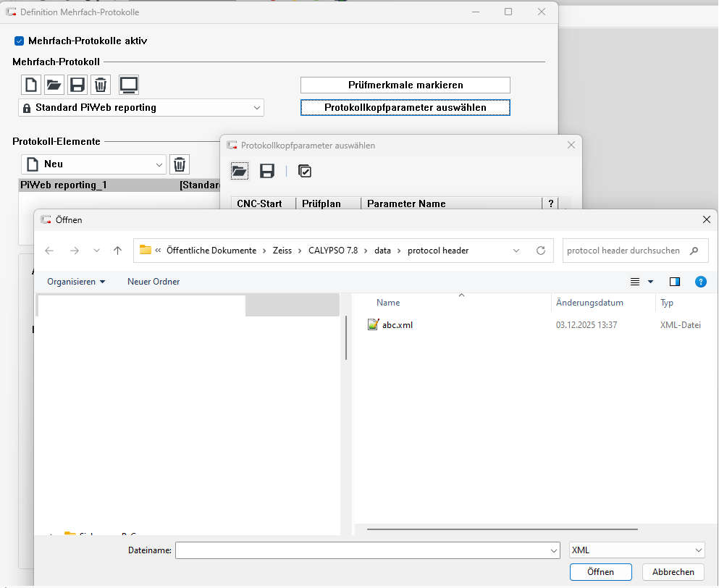Click the monitor display icon

pos(129,85)
